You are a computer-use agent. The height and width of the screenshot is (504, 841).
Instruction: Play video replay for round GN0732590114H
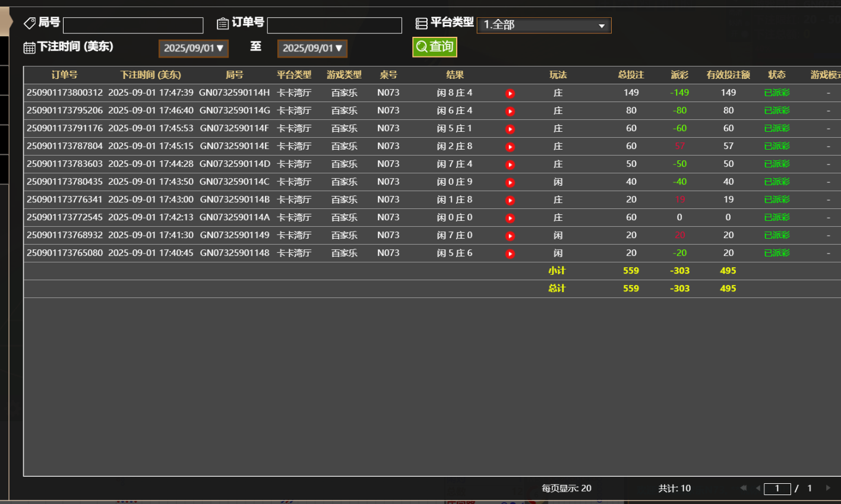coord(510,93)
